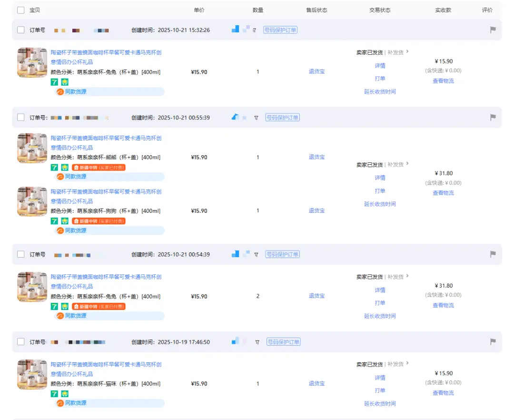Open the blue data chart icon on first order

tap(235, 29)
